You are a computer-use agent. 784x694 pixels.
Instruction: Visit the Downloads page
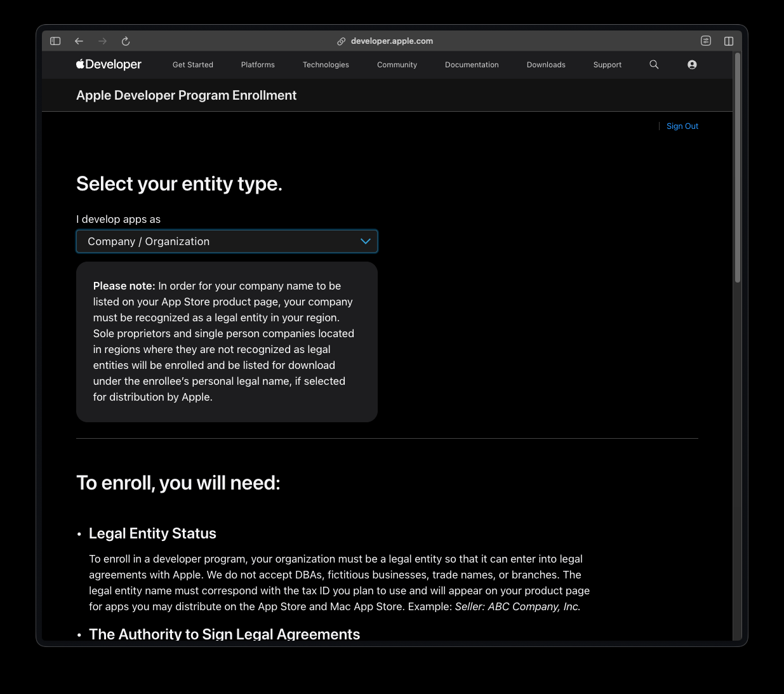546,65
